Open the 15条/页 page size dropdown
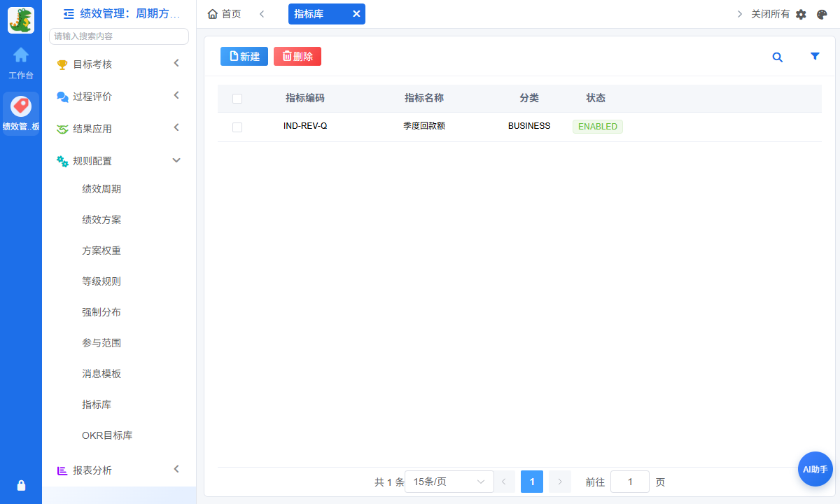Viewport: 840px width, 504px height. (449, 482)
